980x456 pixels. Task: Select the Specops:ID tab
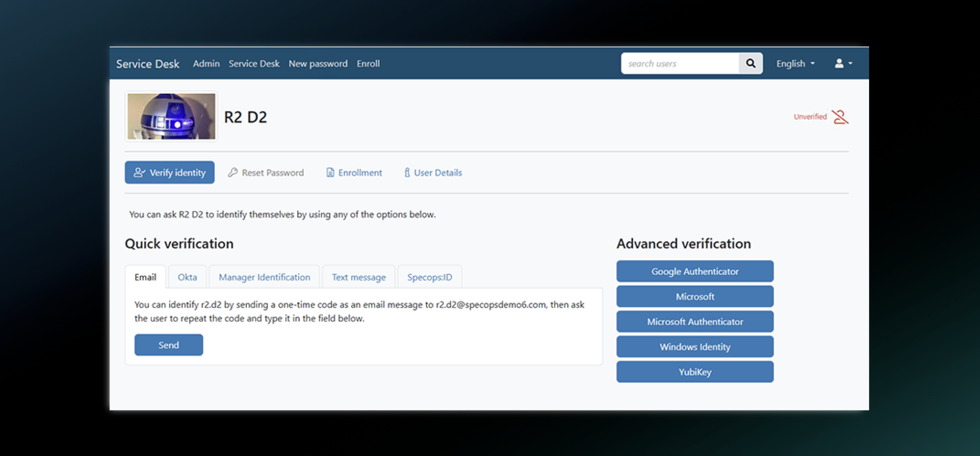[x=429, y=277]
